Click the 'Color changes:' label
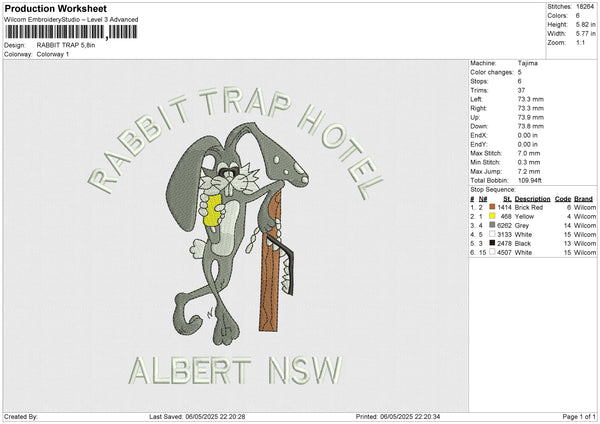Viewport: 600px width, 424px height. pos(492,72)
